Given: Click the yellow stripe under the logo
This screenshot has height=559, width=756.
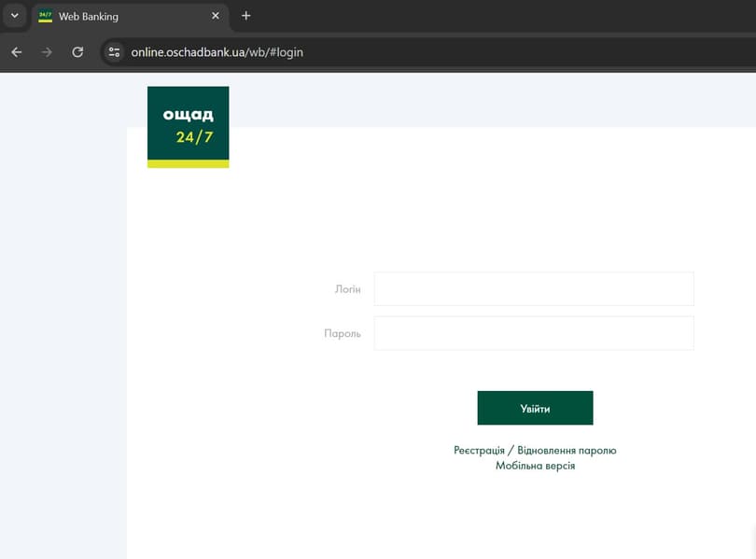Looking at the screenshot, I should pyautogui.click(x=188, y=164).
